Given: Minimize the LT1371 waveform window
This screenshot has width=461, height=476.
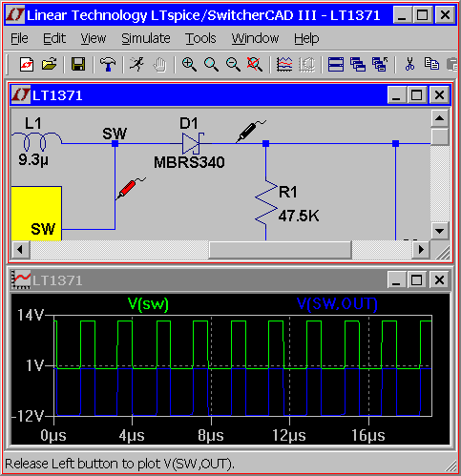Looking at the screenshot, I should coord(396,279).
